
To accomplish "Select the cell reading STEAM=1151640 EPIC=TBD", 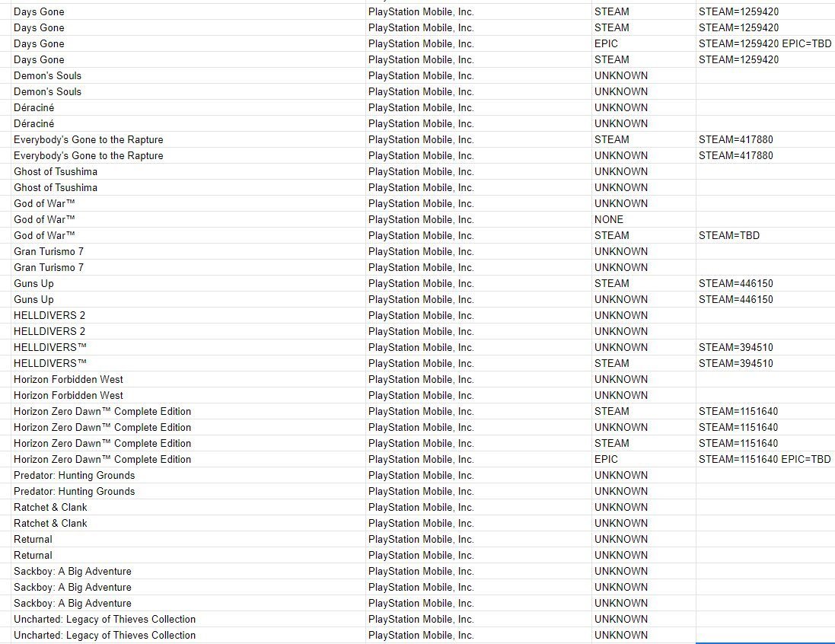I will 764,459.
